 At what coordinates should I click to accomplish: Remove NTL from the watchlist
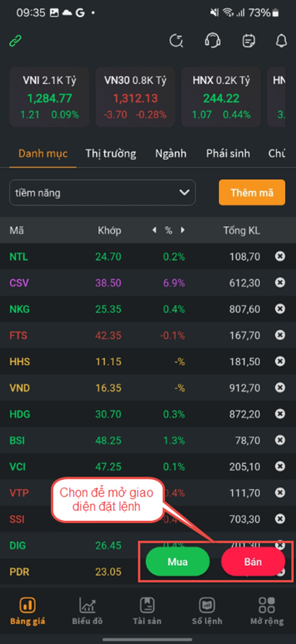tap(280, 257)
